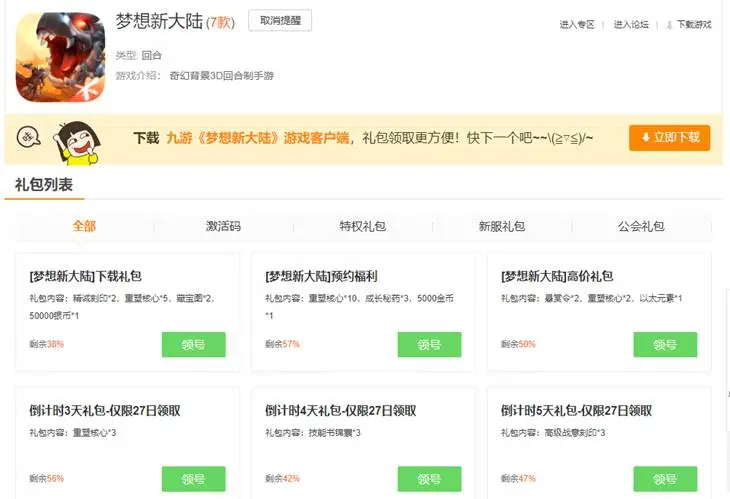
Task: Click the 剩余56% remaining label
Action: pos(47,478)
